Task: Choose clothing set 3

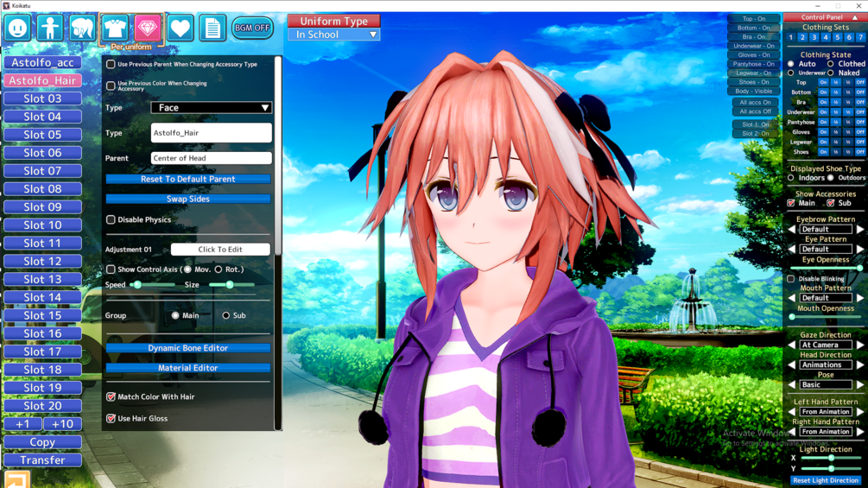Action: click(x=814, y=37)
